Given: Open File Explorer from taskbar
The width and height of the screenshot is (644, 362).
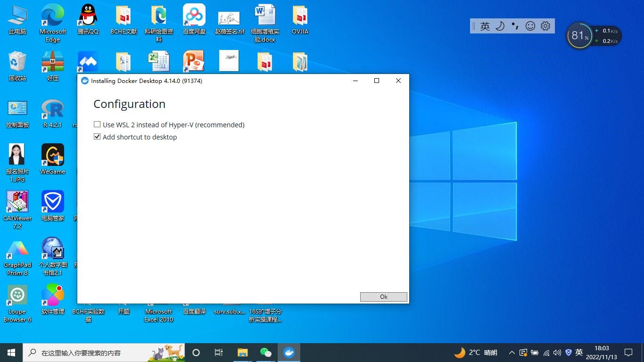Looking at the screenshot, I should pos(242,353).
